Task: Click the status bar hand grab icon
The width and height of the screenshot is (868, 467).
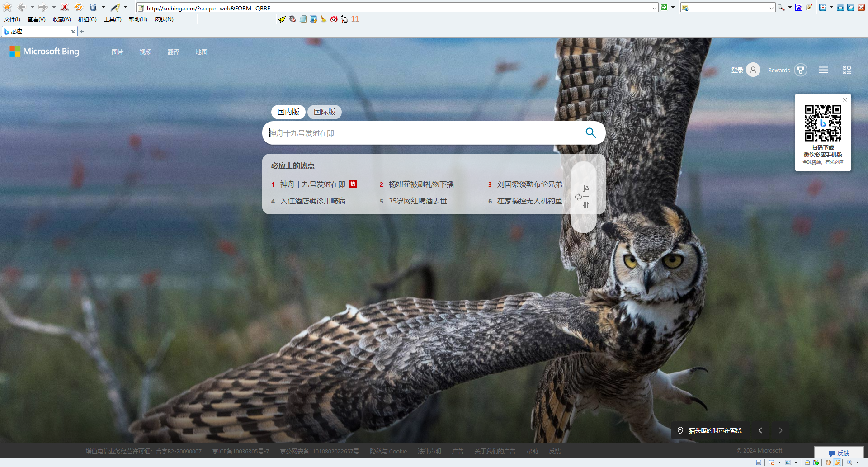Action: click(828, 462)
